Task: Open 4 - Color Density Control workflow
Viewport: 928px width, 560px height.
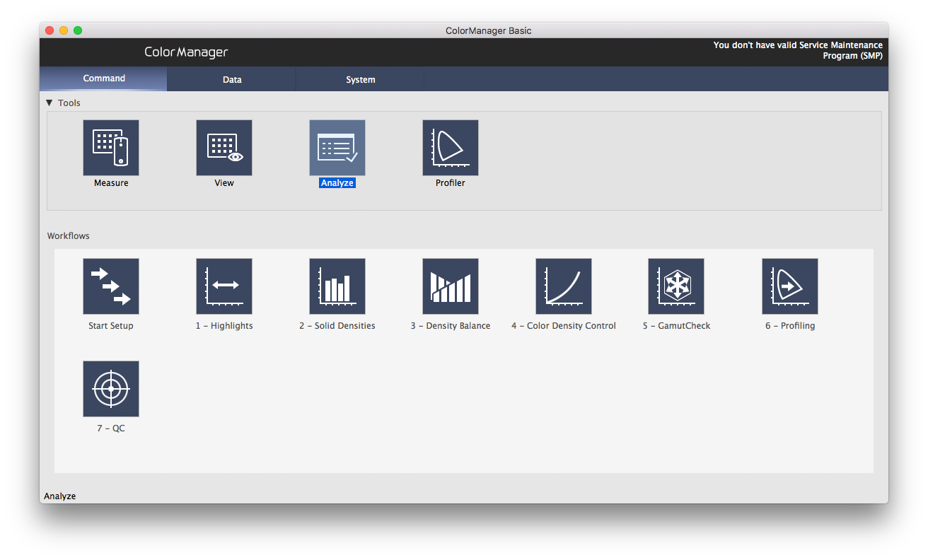Action: tap(564, 286)
